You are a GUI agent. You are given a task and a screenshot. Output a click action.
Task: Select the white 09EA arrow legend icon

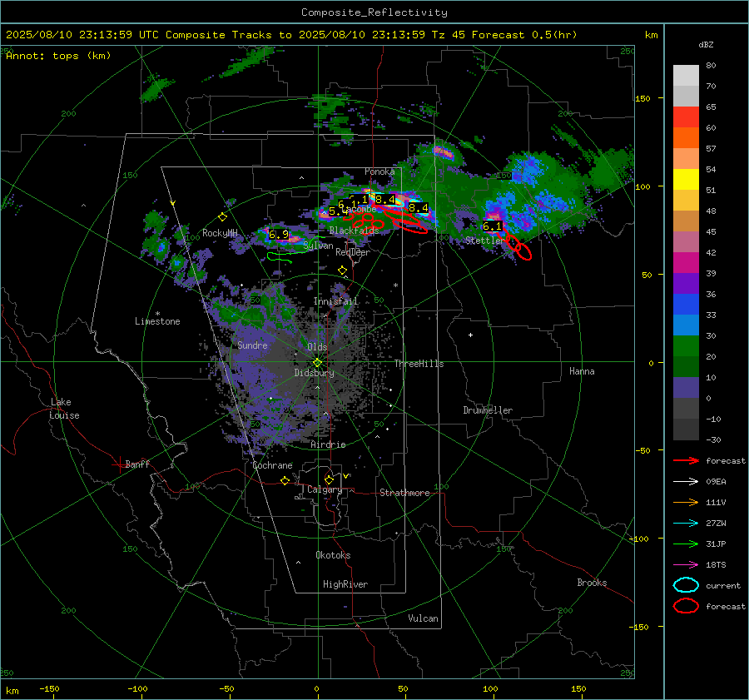pos(686,482)
